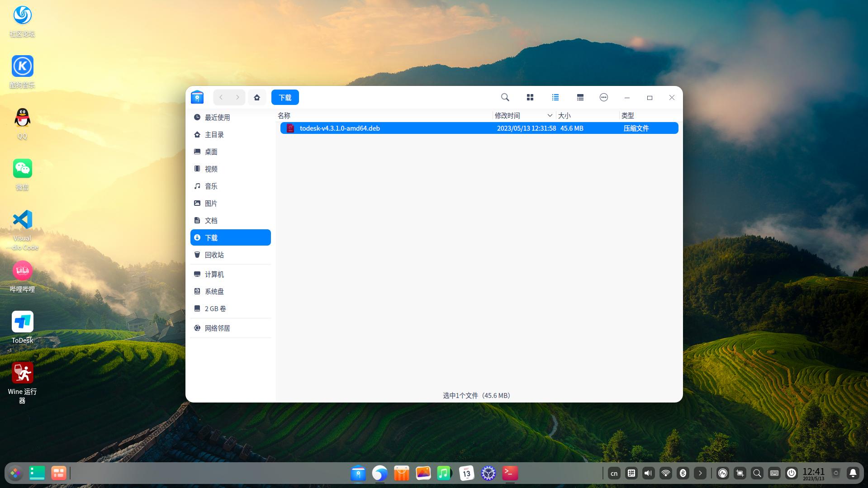Switch to icon grid view
Viewport: 868px width, 488px height.
(530, 97)
